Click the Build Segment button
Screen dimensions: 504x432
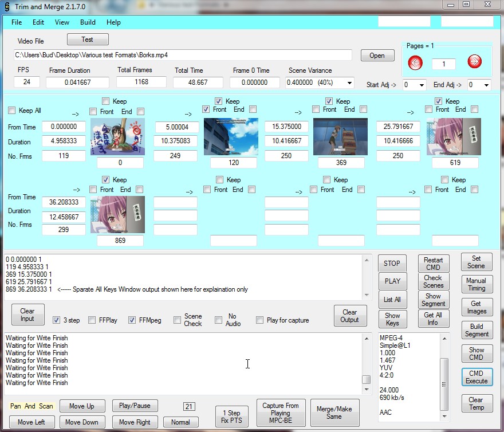pos(477,330)
